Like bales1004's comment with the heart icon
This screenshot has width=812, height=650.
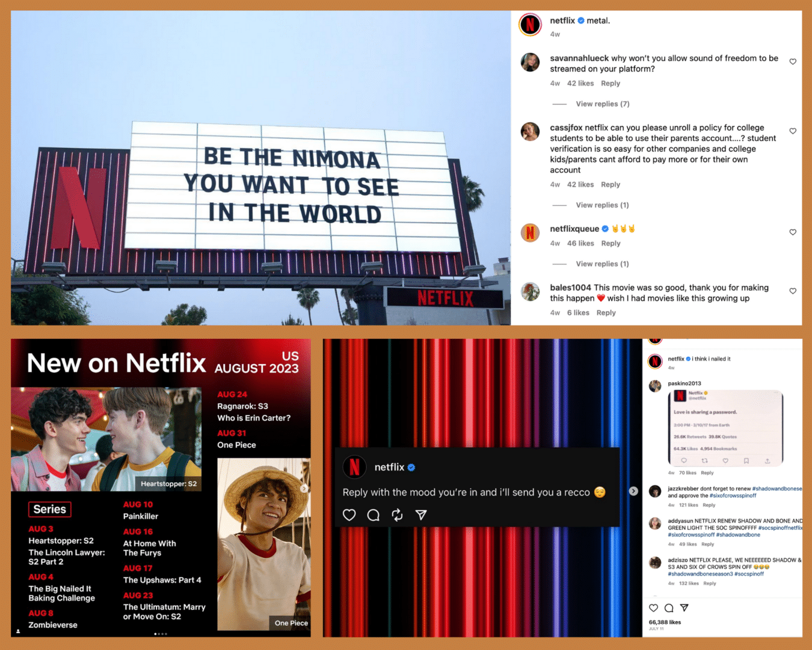point(793,291)
